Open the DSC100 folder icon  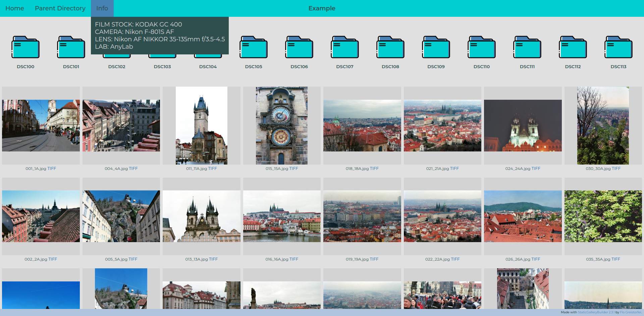25,47
